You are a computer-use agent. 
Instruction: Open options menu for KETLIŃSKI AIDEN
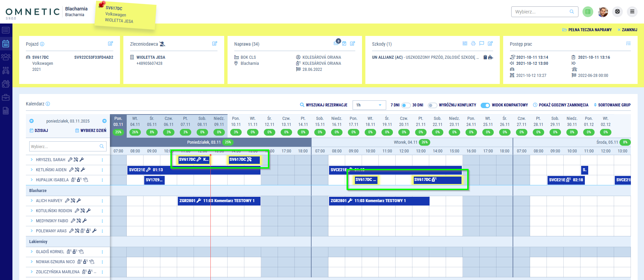(102, 170)
